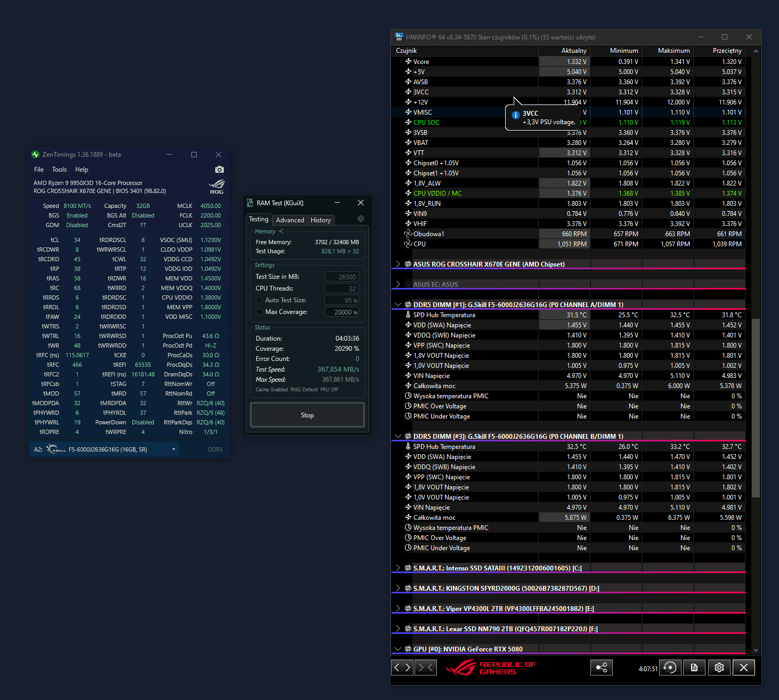Click the voltage bolt icon beside Vcore
Viewport: 779px width, 700px height.
click(408, 62)
